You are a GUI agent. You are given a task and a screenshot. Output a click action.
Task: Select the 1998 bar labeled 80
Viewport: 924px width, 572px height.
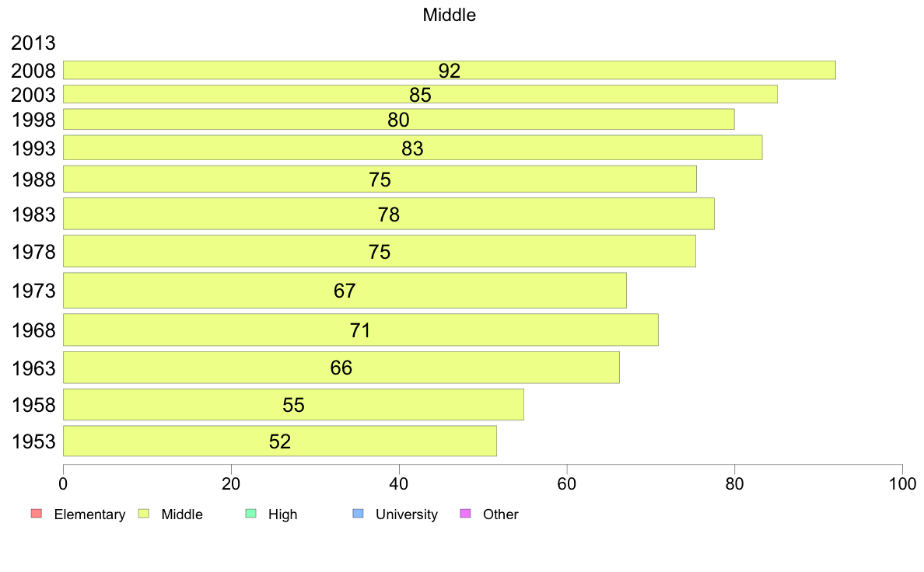(x=399, y=119)
